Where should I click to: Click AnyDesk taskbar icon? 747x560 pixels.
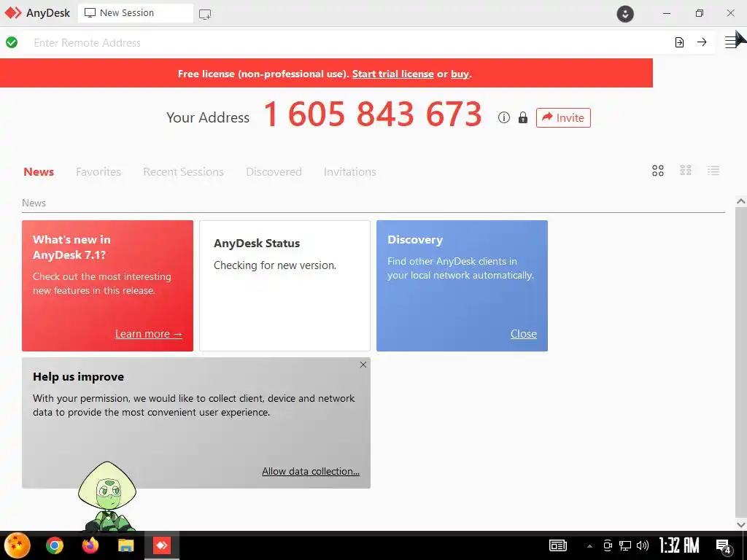point(162,545)
